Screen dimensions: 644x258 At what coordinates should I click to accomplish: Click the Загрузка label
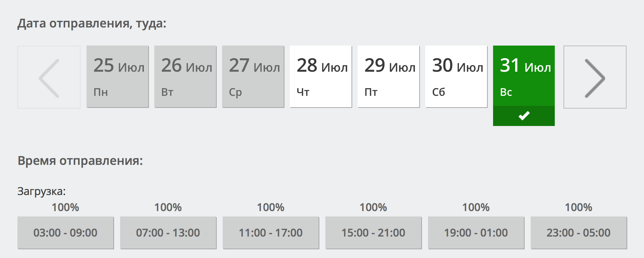point(42,191)
